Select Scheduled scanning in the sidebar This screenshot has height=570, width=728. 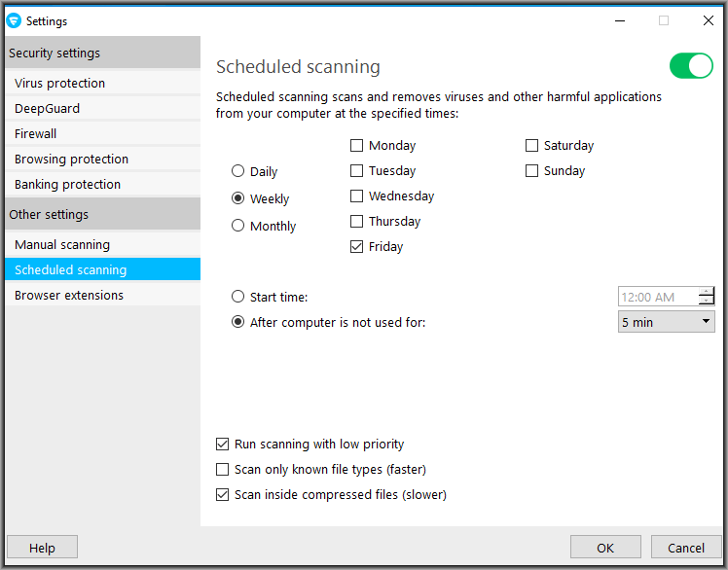tap(102, 269)
